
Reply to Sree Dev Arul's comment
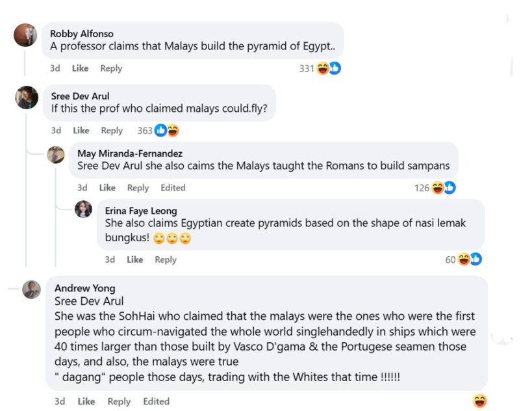112,131
